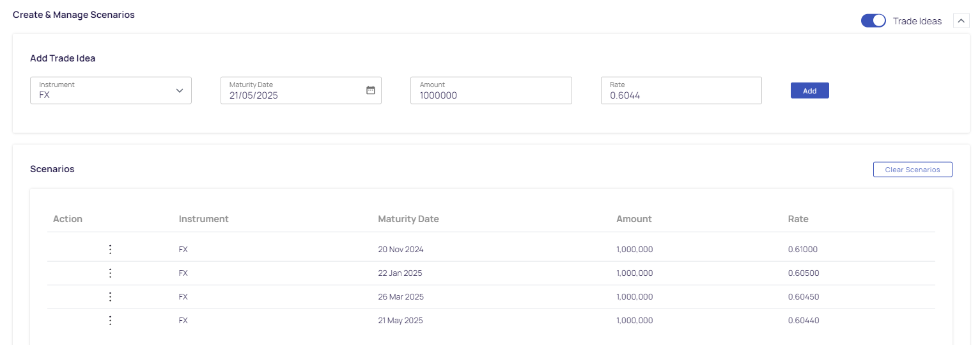The height and width of the screenshot is (345, 980).
Task: Click the Instrument dropdown chevron arrow
Action: pos(180,91)
